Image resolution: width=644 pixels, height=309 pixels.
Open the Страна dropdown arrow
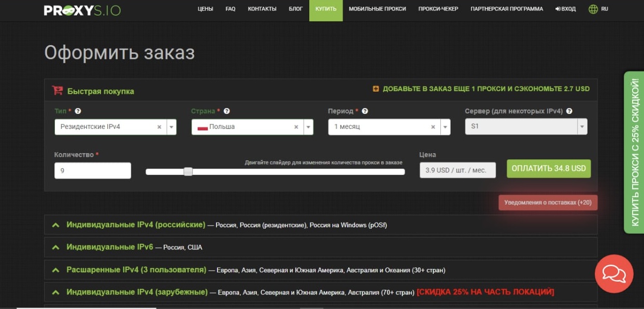point(308,127)
